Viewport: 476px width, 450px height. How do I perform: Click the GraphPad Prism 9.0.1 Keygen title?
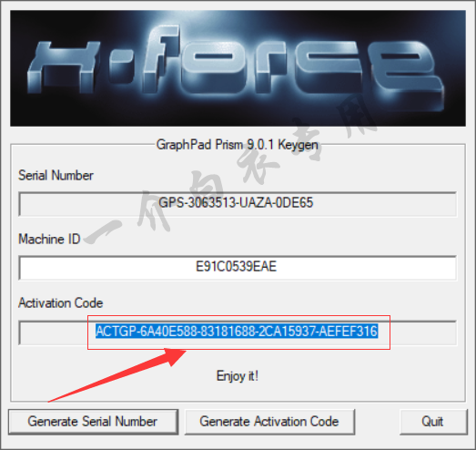pyautogui.click(x=237, y=145)
